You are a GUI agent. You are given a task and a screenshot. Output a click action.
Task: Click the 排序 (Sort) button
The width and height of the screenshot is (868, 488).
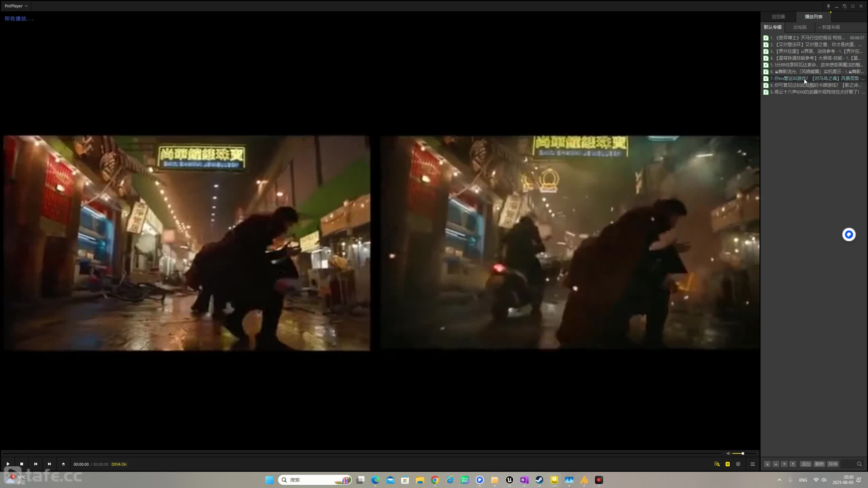833,464
